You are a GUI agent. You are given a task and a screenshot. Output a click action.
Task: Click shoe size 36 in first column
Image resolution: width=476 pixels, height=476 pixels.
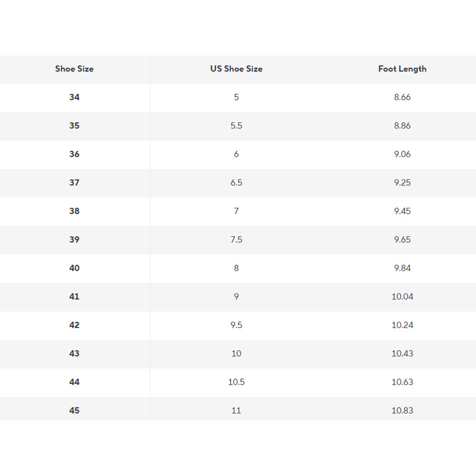tap(74, 154)
